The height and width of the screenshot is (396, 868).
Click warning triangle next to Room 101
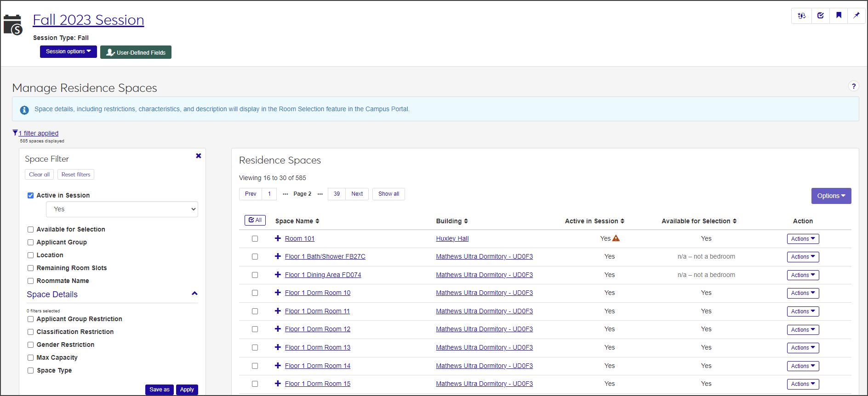616,238
